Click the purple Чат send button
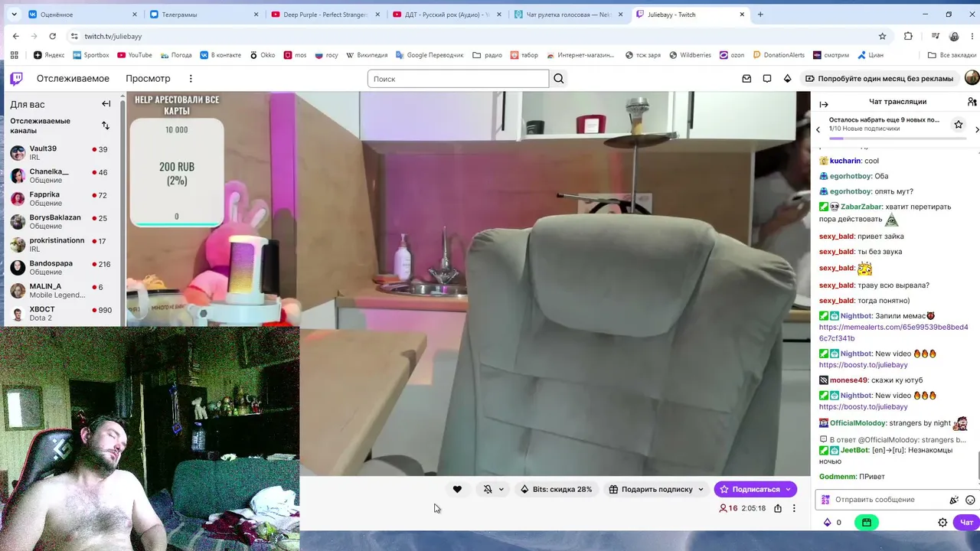The image size is (980, 551). coord(967,523)
